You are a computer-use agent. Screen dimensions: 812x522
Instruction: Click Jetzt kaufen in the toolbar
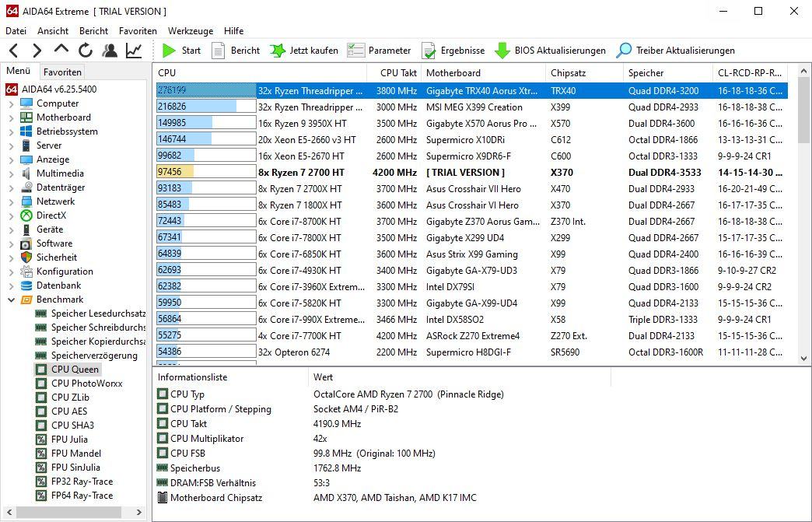pos(303,51)
